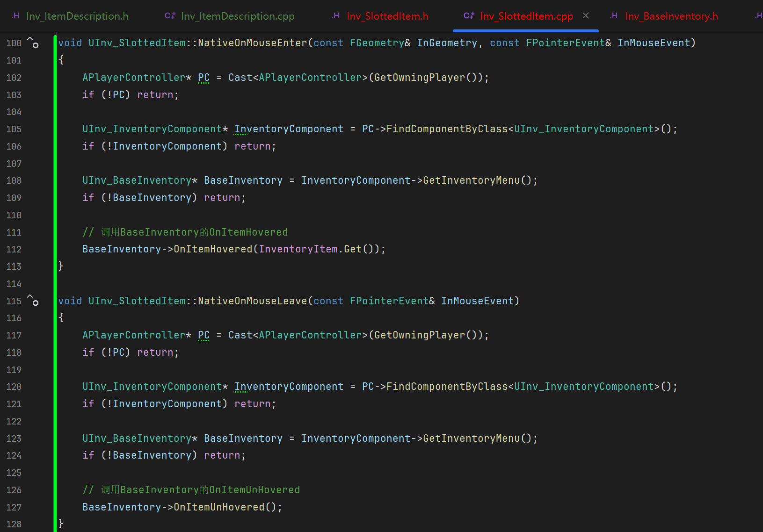Image resolution: width=763 pixels, height=532 pixels.
Task: Click GetInventoryMenu call on line 108
Action: point(472,180)
